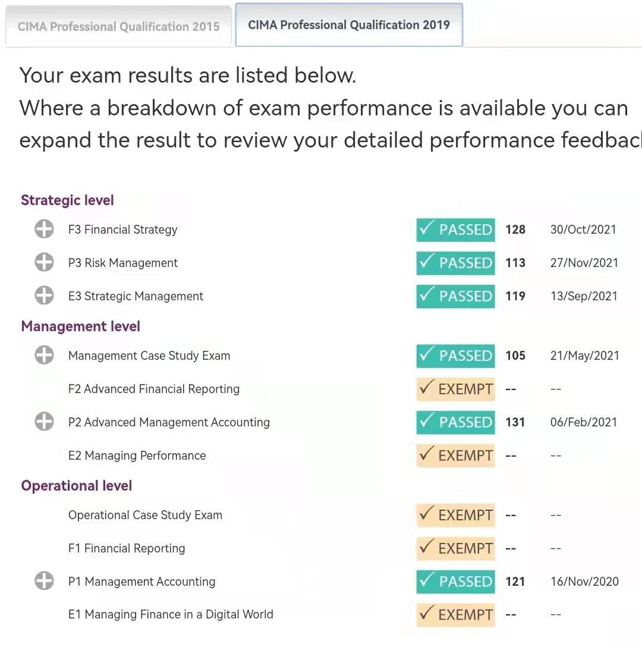642x672 pixels.
Task: Click the Strategic level heading
Action: (x=67, y=200)
